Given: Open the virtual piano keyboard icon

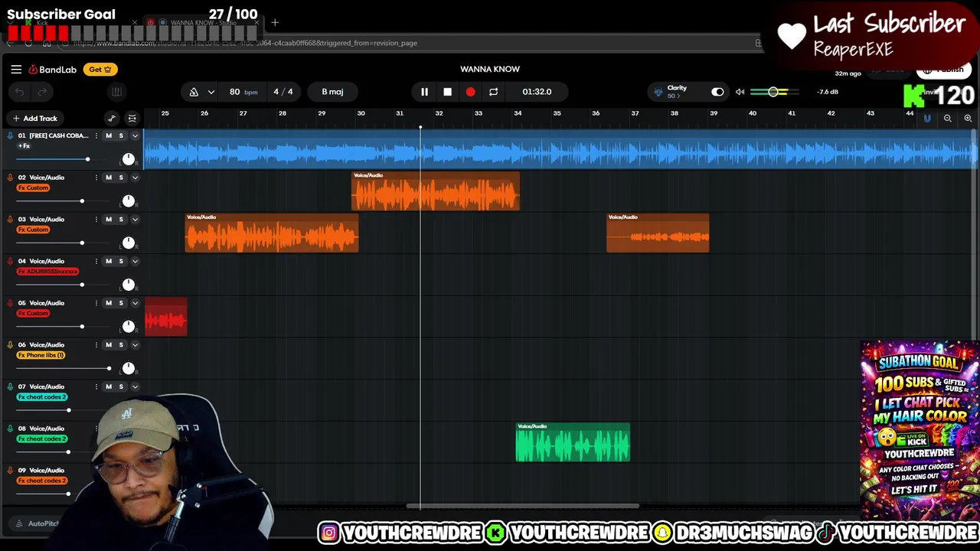Looking at the screenshot, I should [116, 92].
